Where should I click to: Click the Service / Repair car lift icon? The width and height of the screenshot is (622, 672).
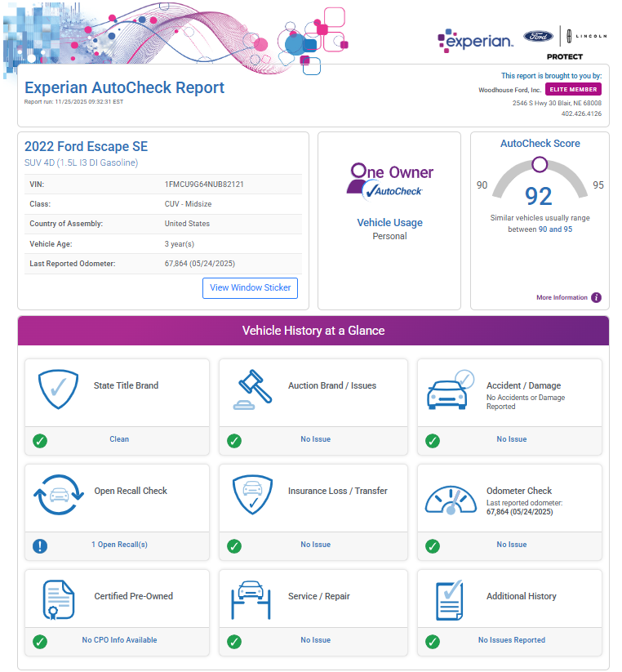click(253, 600)
